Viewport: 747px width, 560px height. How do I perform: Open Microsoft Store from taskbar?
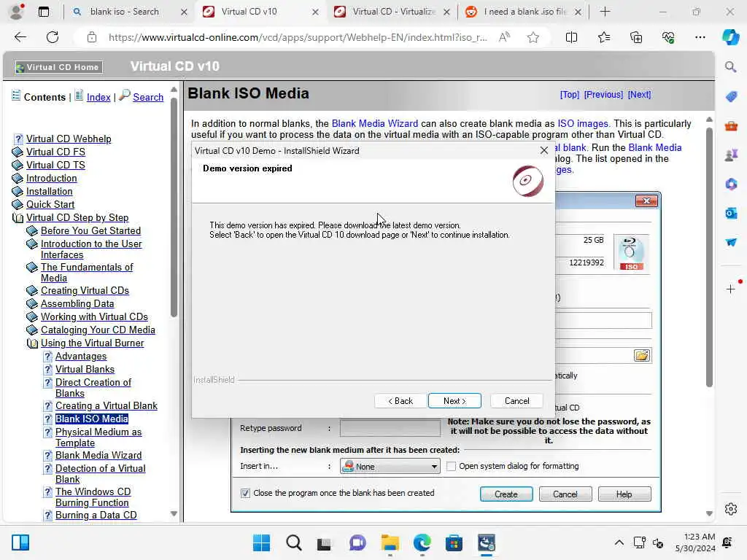pos(454,542)
